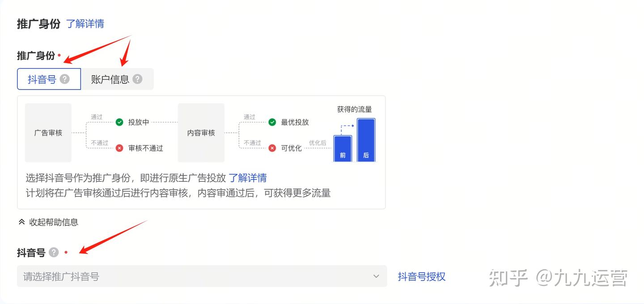The height and width of the screenshot is (304, 644).
Task: Click the 前 traffic bar
Action: coord(343,148)
